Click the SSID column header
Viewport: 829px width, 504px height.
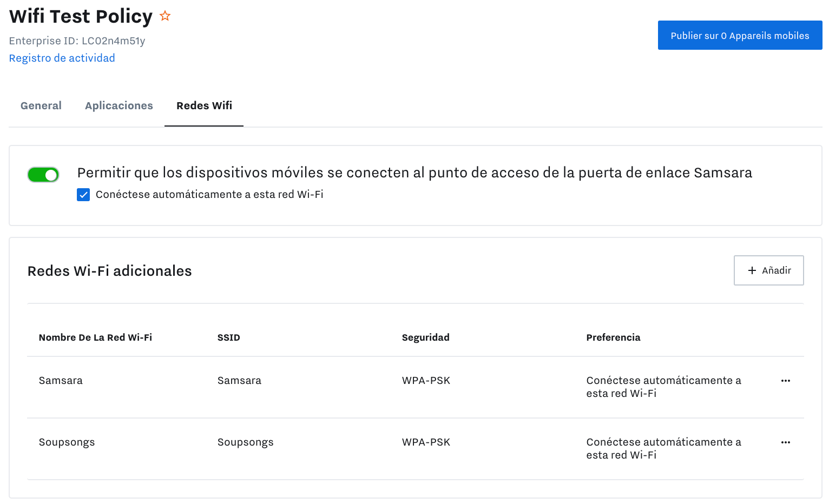click(x=228, y=337)
